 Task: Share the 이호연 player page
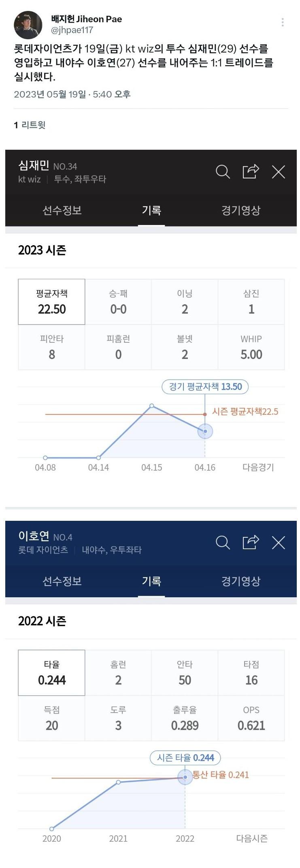click(x=251, y=542)
